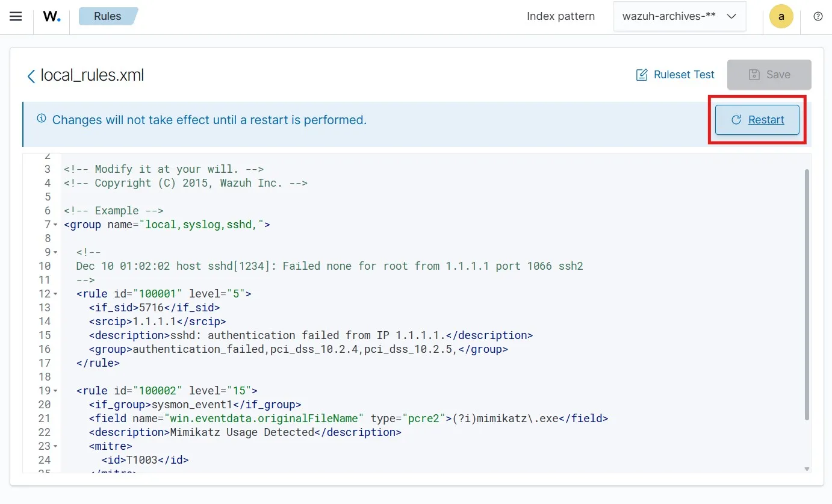Viewport: 832px width, 504px height.
Task: Fold the comment block at line 9
Action: point(55,252)
